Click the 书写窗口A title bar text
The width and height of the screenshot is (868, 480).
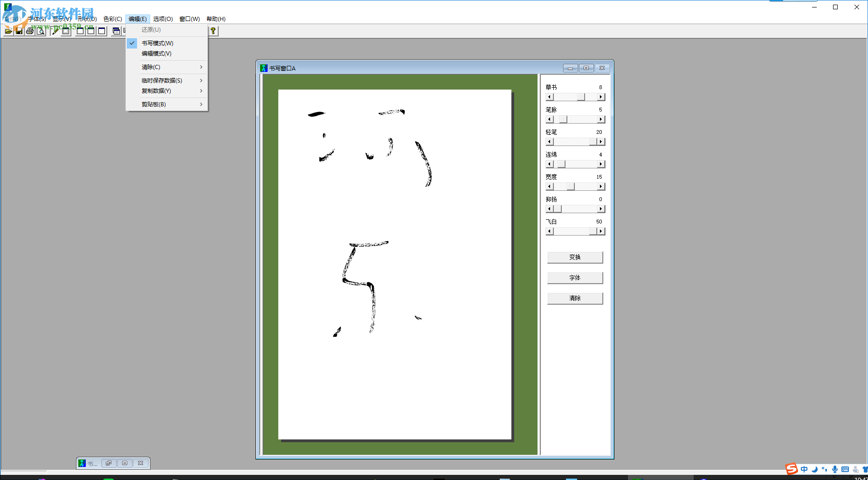(x=282, y=69)
